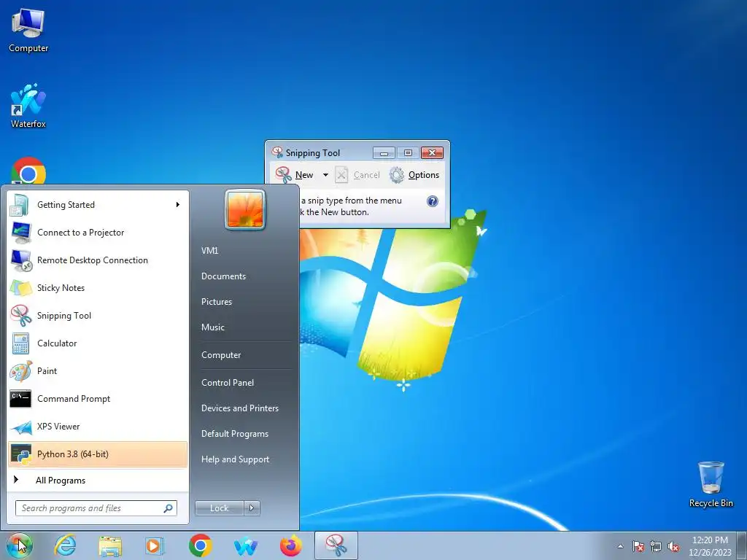Close the Snipping Tool window
This screenshot has height=560, width=747.
432,153
